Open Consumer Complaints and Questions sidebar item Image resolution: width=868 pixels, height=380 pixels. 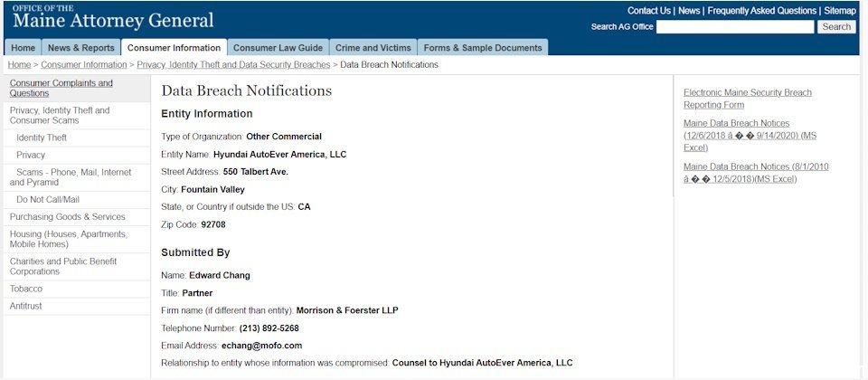tap(61, 88)
